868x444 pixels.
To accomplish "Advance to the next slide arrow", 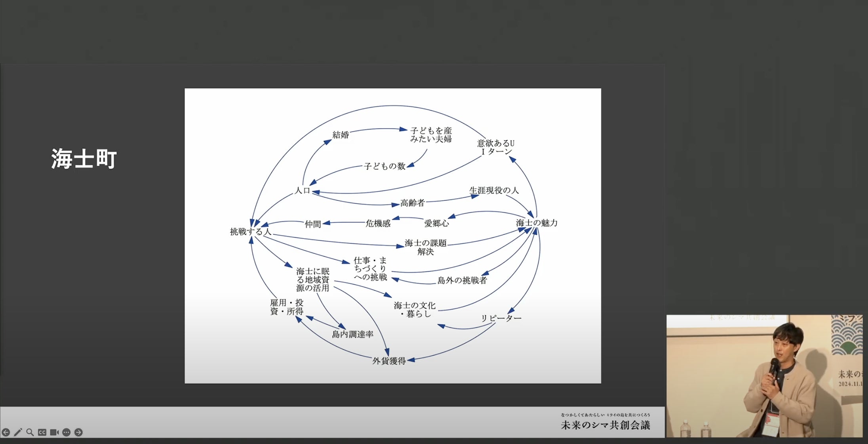I will pyautogui.click(x=78, y=432).
